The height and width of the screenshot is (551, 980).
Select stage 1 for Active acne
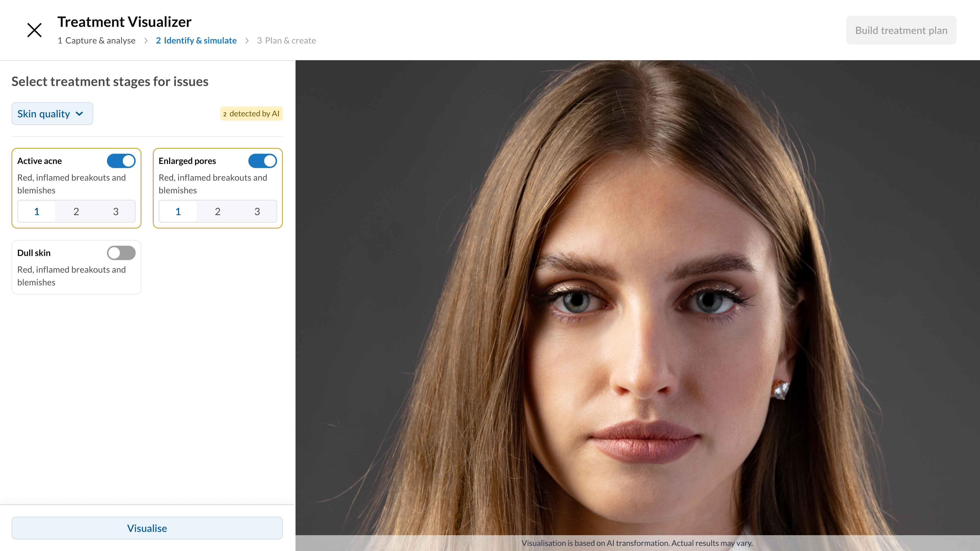click(37, 211)
